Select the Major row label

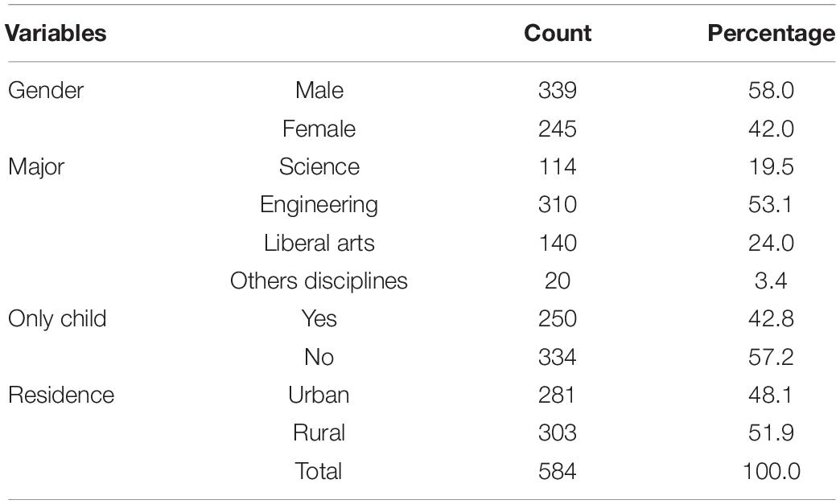[x=36, y=167]
